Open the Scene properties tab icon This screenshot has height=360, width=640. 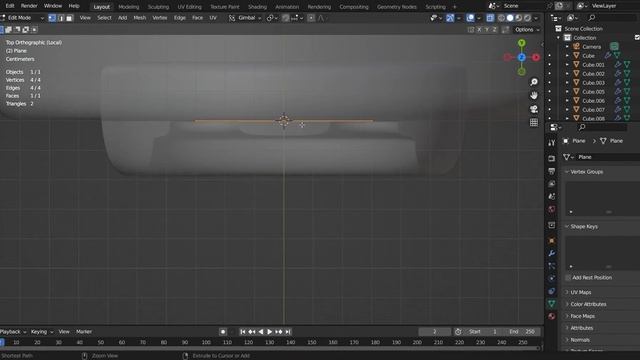(x=552, y=196)
